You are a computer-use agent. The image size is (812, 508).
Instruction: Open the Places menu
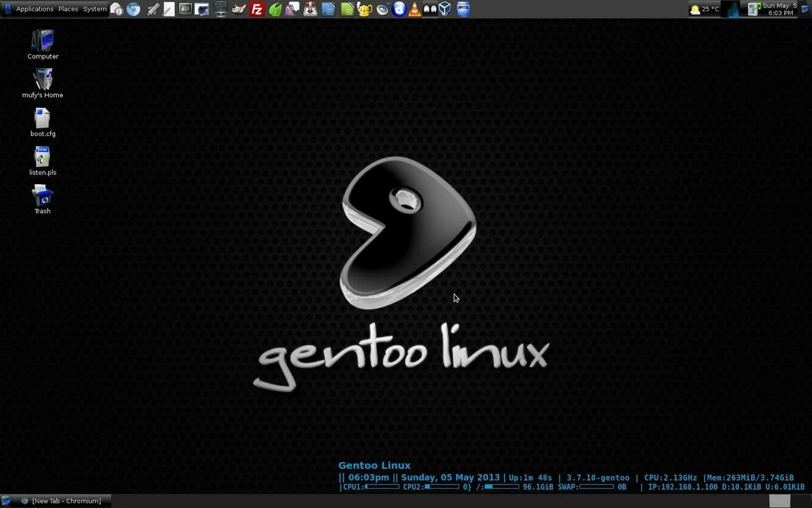coord(68,8)
